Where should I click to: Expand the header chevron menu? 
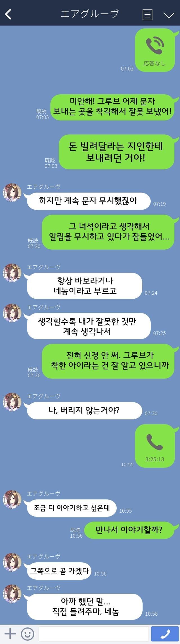[x=169, y=15]
